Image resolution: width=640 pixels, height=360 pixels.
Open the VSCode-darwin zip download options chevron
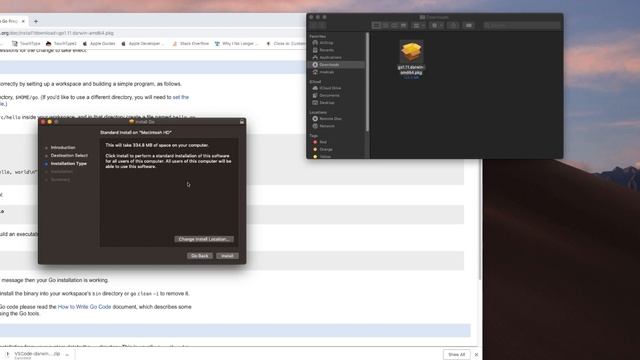click(x=67, y=355)
